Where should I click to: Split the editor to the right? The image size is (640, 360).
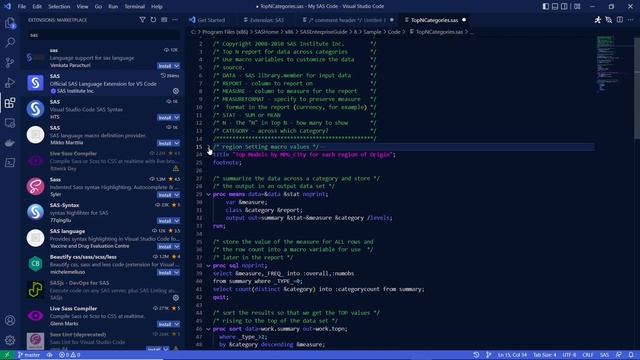pyautogui.click(x=620, y=20)
